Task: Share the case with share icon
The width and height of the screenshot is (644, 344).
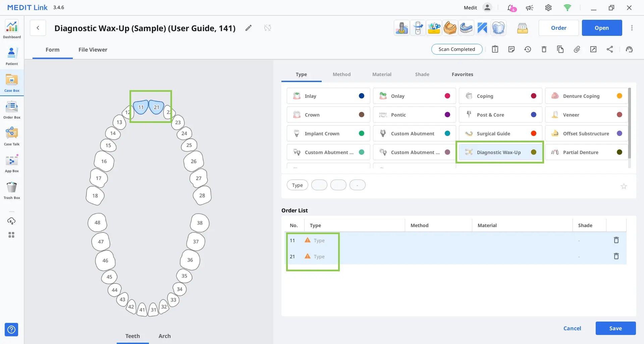Action: [x=610, y=49]
